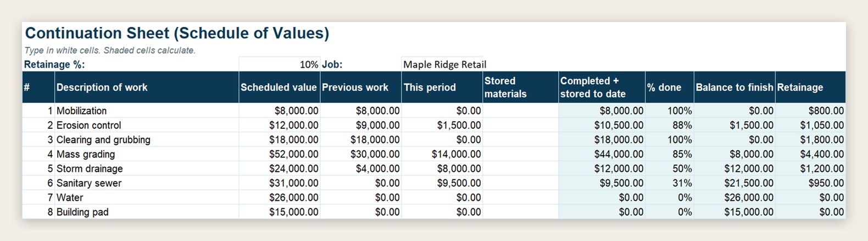
Task: Click the Balance to finish column header
Action: pyautogui.click(x=735, y=87)
